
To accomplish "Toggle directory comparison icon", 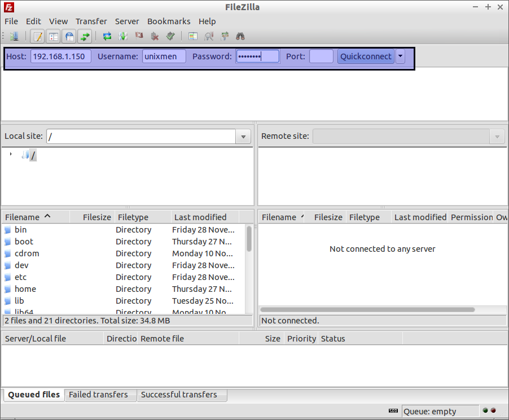I will pyautogui.click(x=209, y=36).
